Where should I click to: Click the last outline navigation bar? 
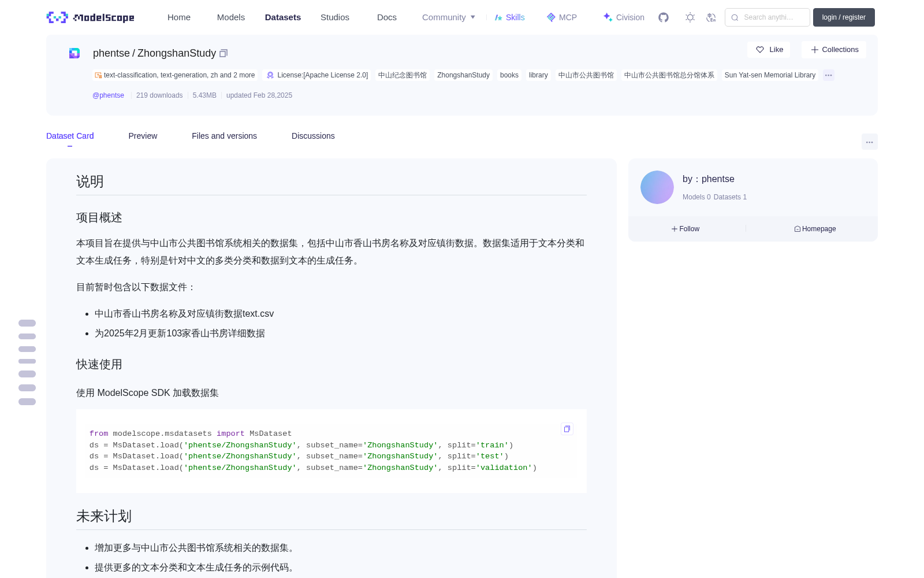(27, 402)
